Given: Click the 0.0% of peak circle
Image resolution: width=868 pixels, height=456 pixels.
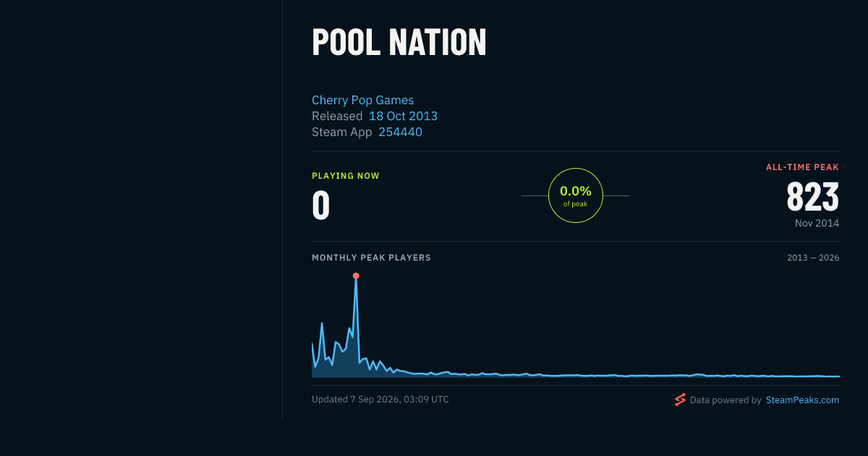Looking at the screenshot, I should tap(576, 195).
